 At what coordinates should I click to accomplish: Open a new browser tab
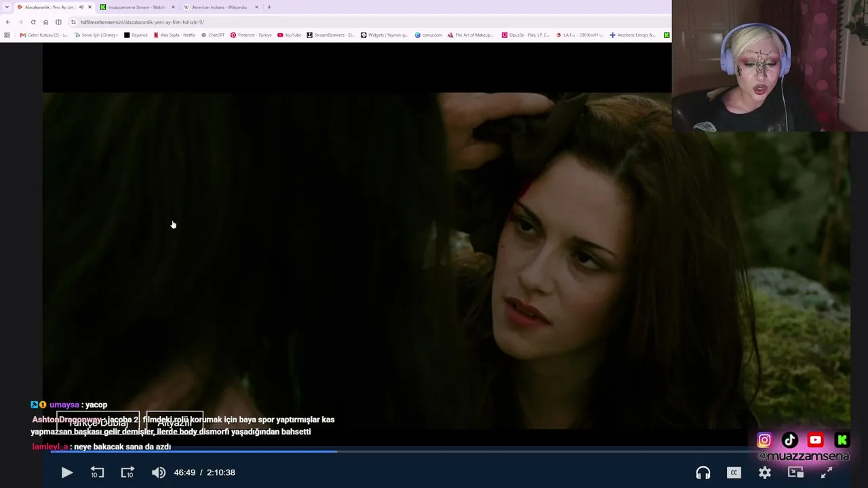click(269, 7)
